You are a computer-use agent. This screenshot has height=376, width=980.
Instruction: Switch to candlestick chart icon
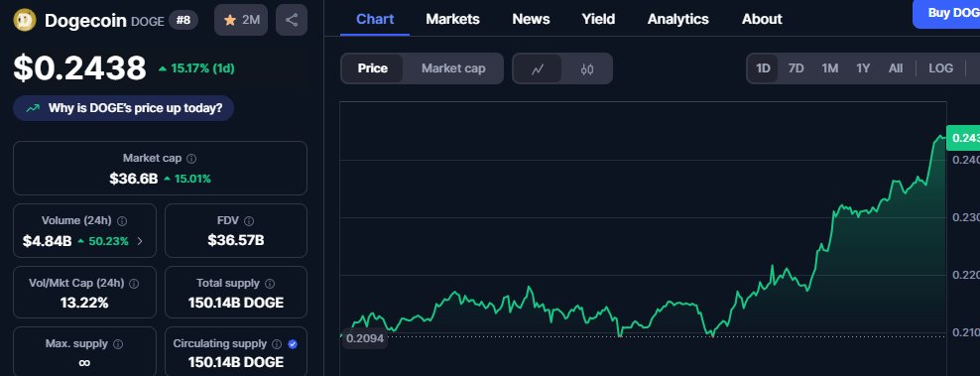tap(587, 68)
